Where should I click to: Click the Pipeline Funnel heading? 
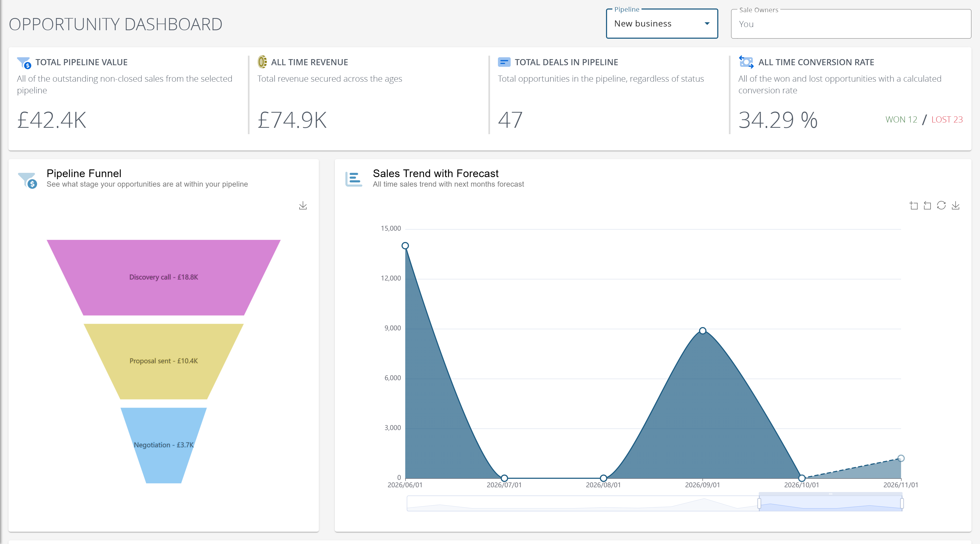click(84, 173)
